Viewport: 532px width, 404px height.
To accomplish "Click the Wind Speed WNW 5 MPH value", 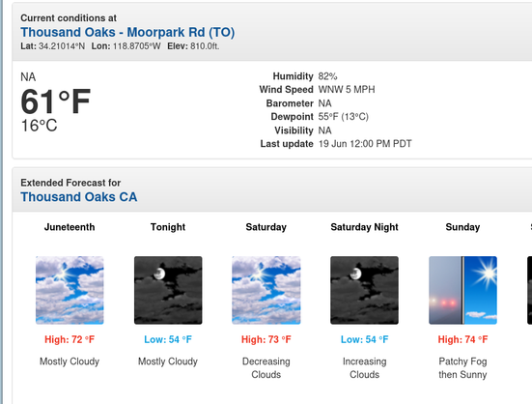I will pos(347,90).
